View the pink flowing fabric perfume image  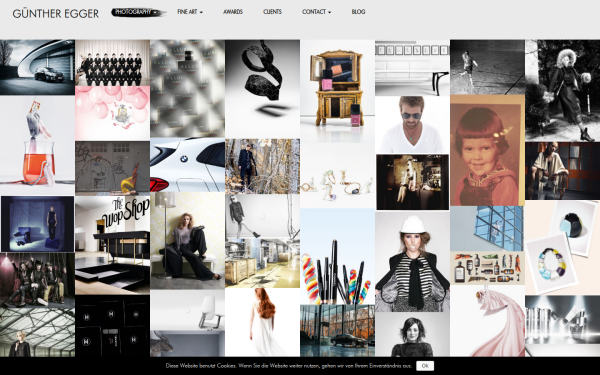(488, 321)
